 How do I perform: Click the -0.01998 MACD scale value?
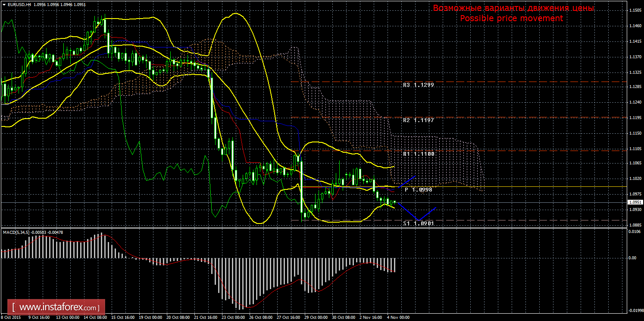[634, 310]
